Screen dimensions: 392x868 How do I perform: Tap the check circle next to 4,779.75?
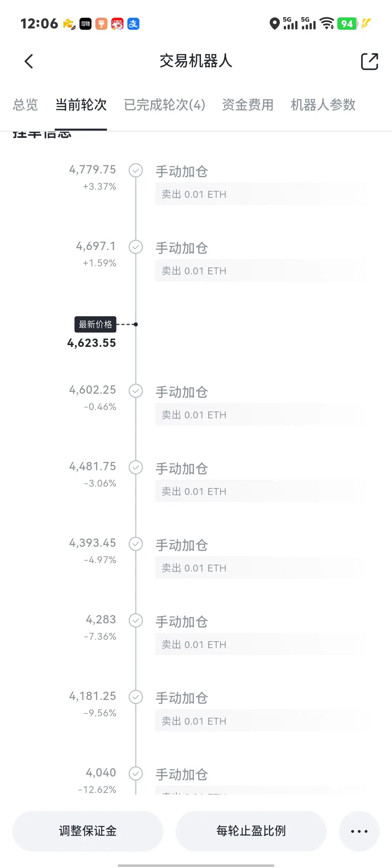click(x=136, y=170)
